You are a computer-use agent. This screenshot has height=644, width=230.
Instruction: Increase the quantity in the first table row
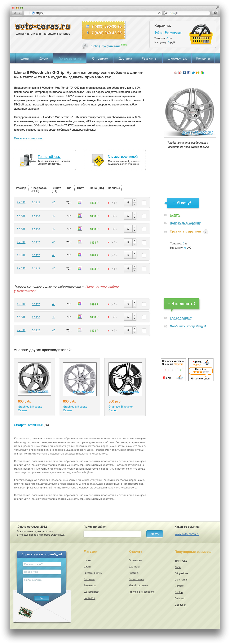pos(134,201)
